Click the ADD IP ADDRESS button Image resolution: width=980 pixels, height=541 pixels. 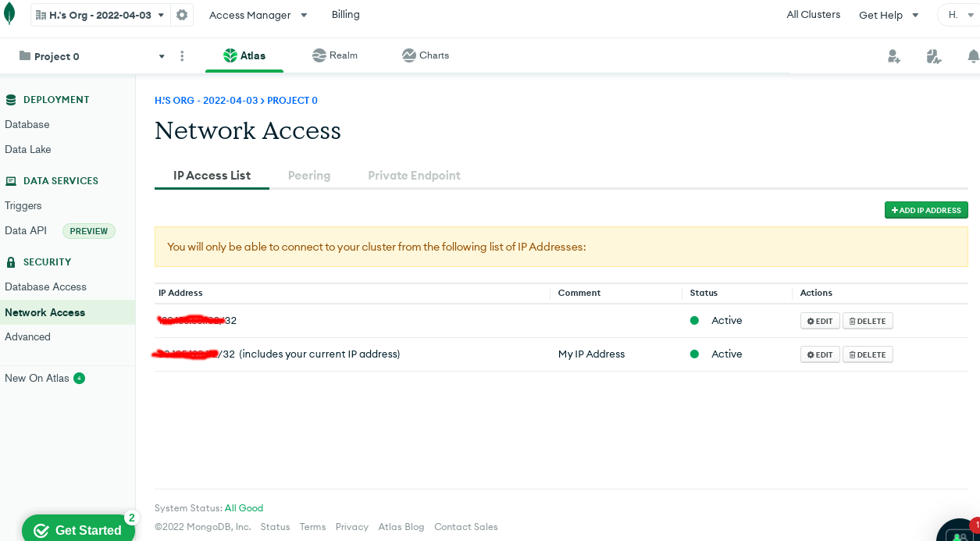pyautogui.click(x=926, y=210)
